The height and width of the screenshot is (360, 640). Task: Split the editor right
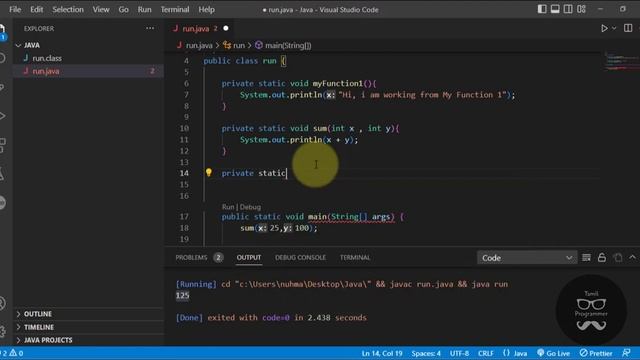coord(628,28)
